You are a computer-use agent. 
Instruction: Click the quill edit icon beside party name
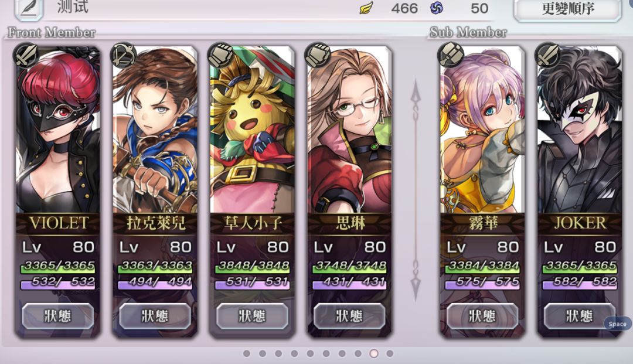(x=29, y=8)
